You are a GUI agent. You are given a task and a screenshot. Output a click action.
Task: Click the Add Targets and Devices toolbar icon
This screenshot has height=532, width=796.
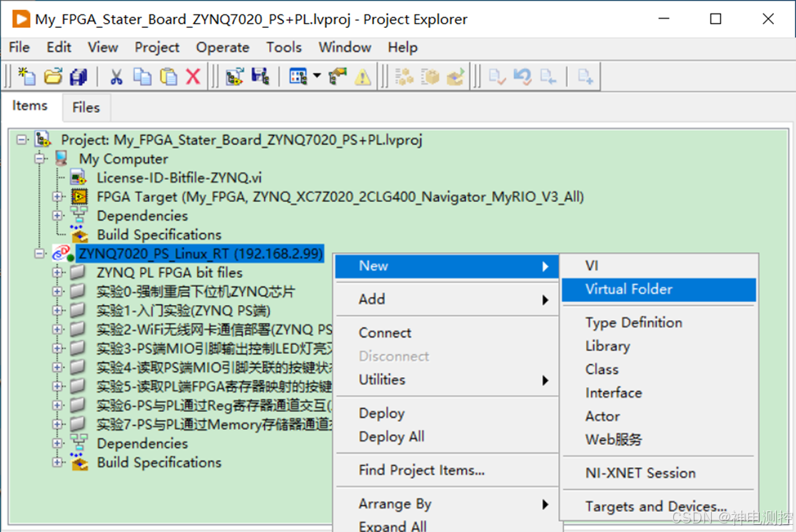[235, 76]
